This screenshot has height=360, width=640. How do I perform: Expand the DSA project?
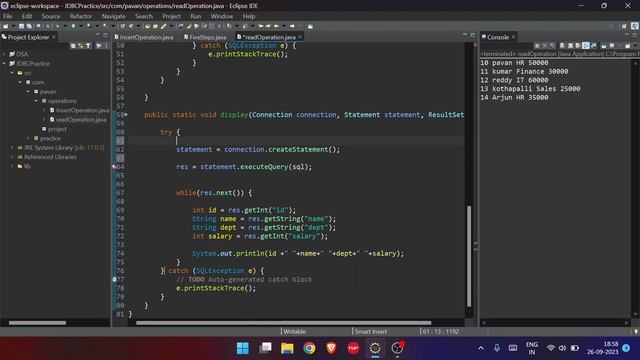[4, 54]
